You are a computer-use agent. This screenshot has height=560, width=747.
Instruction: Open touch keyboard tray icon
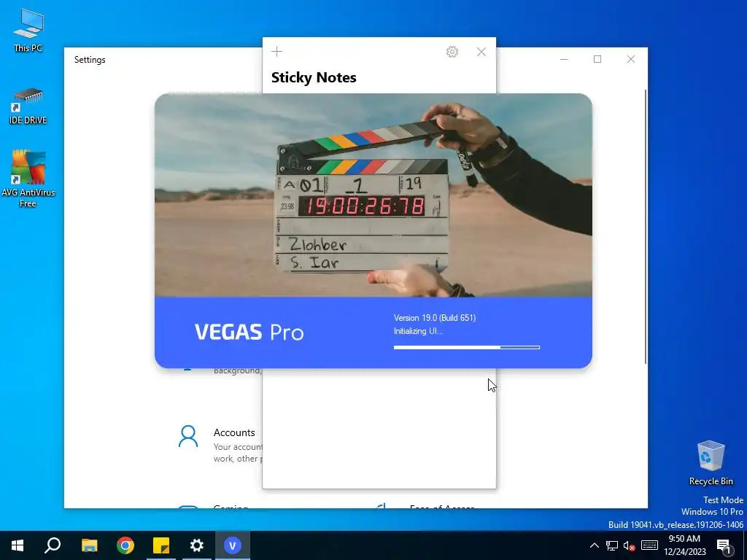(x=649, y=545)
